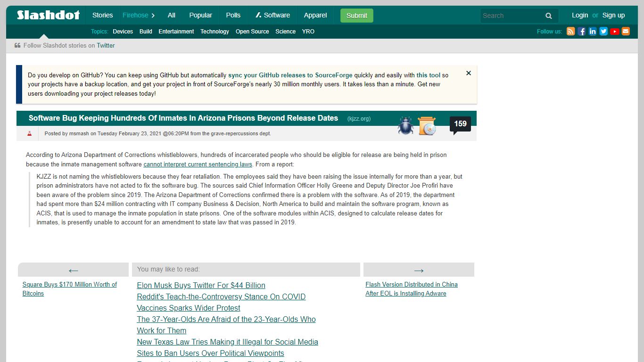Open the Entertainment topic

176,32
